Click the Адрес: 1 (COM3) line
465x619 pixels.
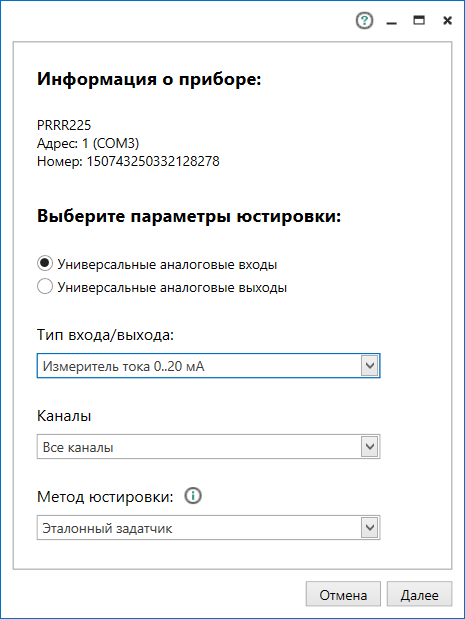(88, 143)
